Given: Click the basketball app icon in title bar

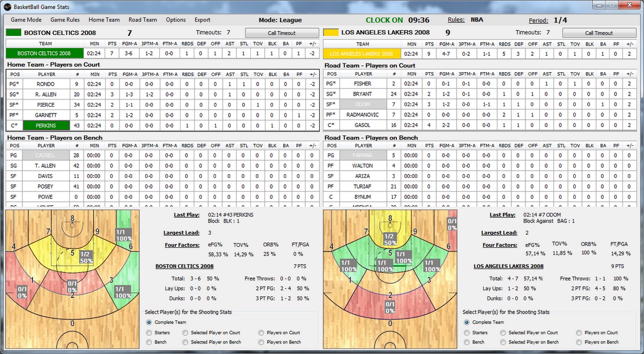Looking at the screenshot, I should click(7, 6).
